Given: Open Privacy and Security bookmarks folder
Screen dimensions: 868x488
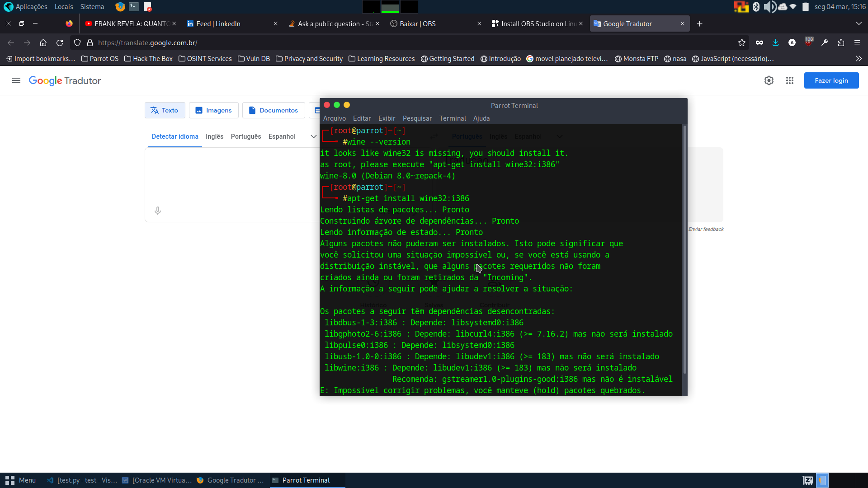Looking at the screenshot, I should pyautogui.click(x=309, y=59).
